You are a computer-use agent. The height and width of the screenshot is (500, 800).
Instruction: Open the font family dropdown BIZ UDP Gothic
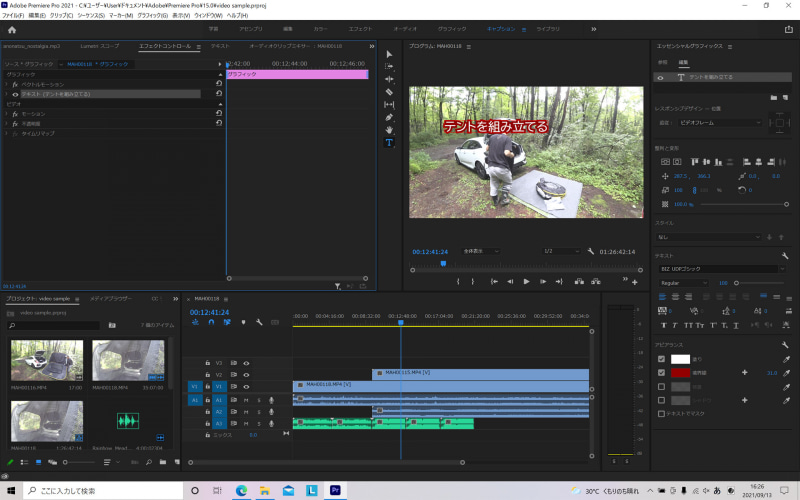pyautogui.click(x=721, y=269)
